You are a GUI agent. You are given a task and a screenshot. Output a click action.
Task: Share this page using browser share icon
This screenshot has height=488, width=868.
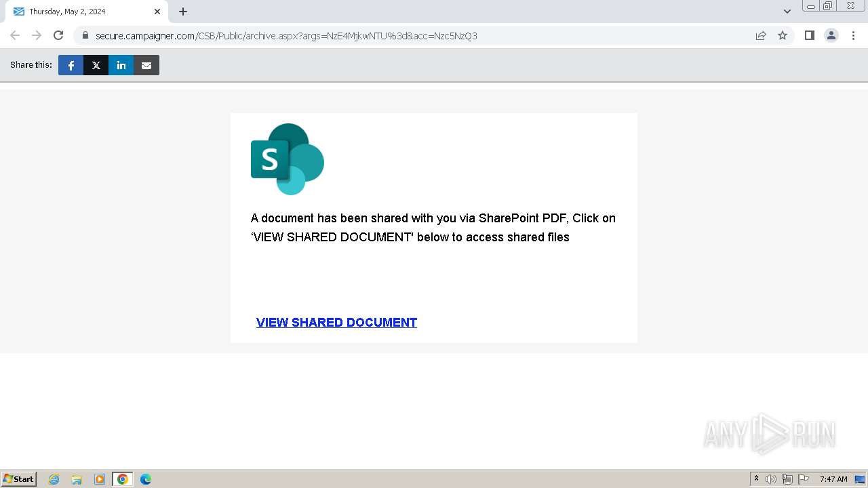coord(761,35)
